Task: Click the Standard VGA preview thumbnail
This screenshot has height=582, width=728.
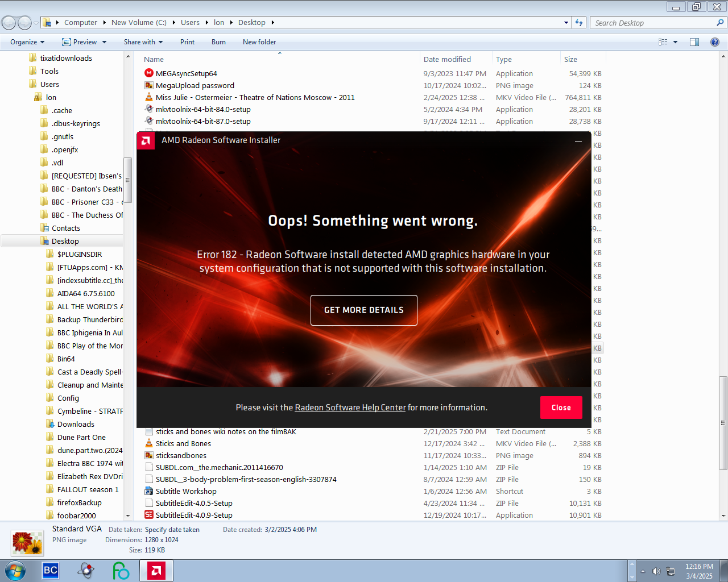Action: pyautogui.click(x=27, y=543)
